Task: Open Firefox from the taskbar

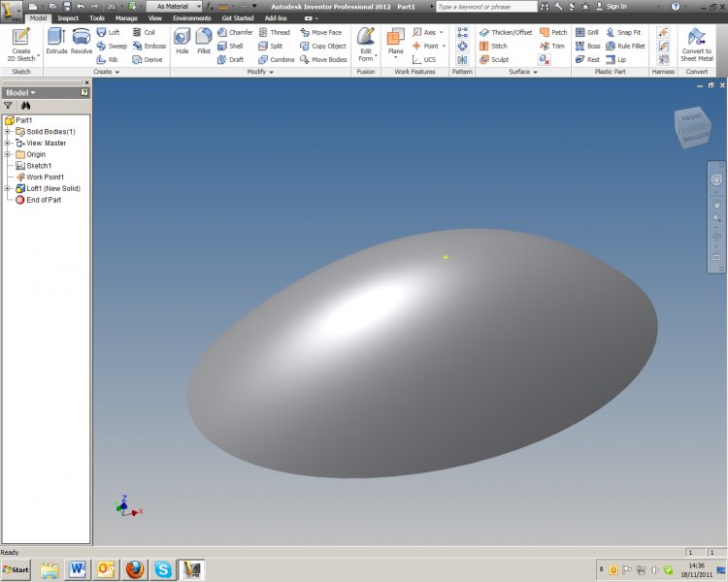Action: pos(135,569)
